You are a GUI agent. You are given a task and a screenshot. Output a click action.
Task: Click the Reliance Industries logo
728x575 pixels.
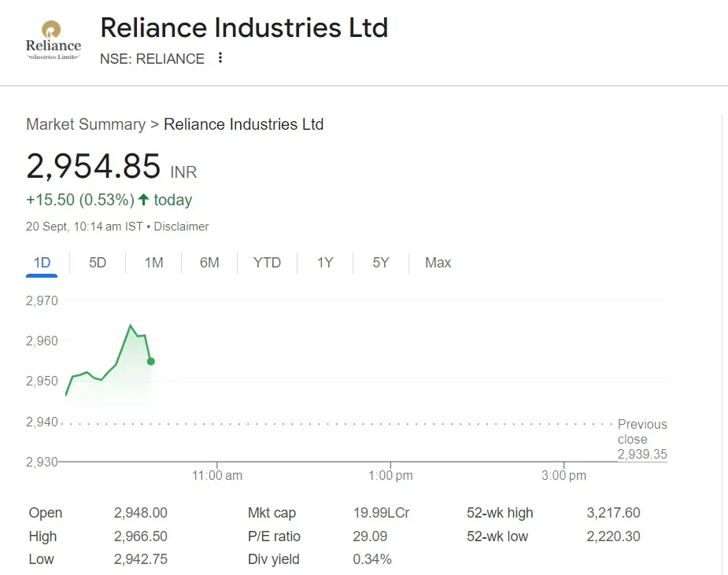point(53,40)
